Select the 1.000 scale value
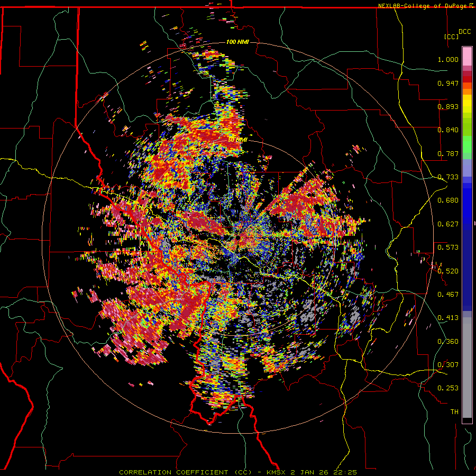This screenshot has height=476, width=476. (448, 59)
